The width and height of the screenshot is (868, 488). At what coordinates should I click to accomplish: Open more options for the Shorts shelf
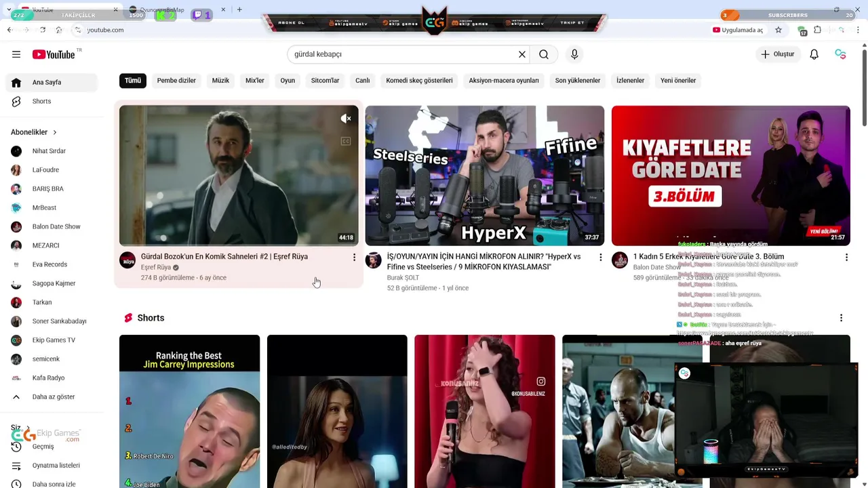coord(841,318)
